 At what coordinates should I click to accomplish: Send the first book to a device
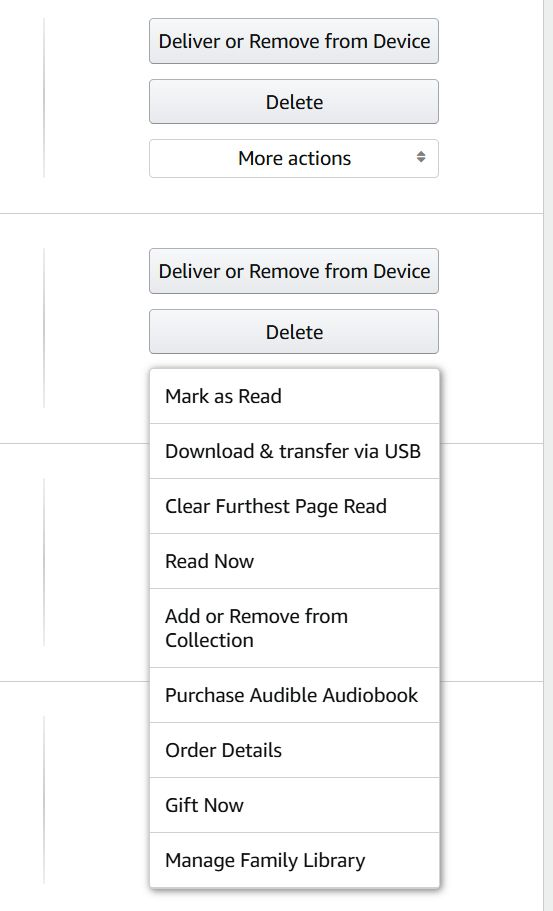[294, 41]
